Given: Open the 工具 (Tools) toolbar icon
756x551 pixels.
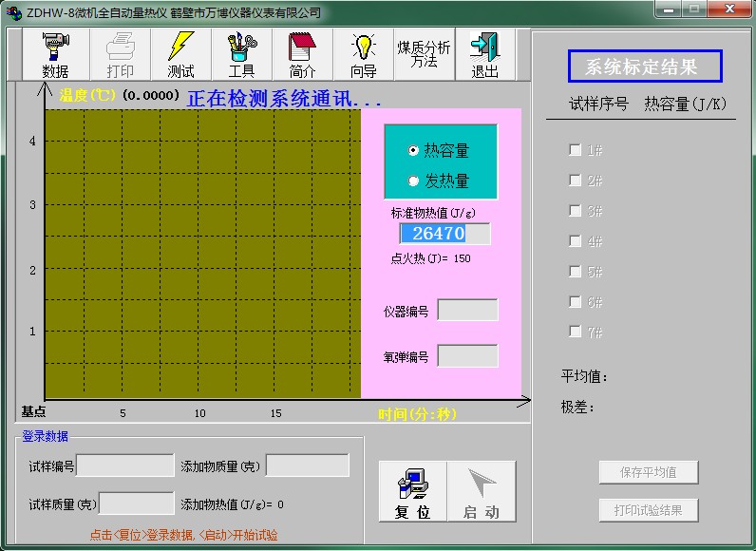Looking at the screenshot, I should [241, 54].
